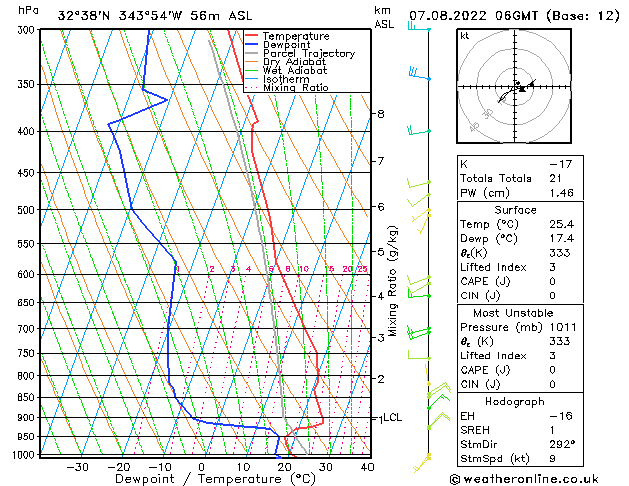Click the weatheronline.co.uk copyright link
The image size is (629, 486).
tap(524, 479)
